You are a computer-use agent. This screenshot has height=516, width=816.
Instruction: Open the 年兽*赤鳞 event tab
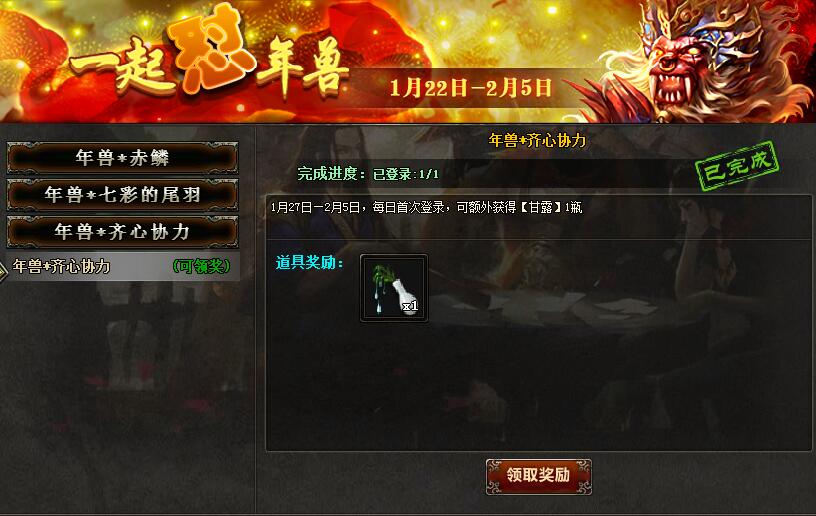(x=122, y=158)
